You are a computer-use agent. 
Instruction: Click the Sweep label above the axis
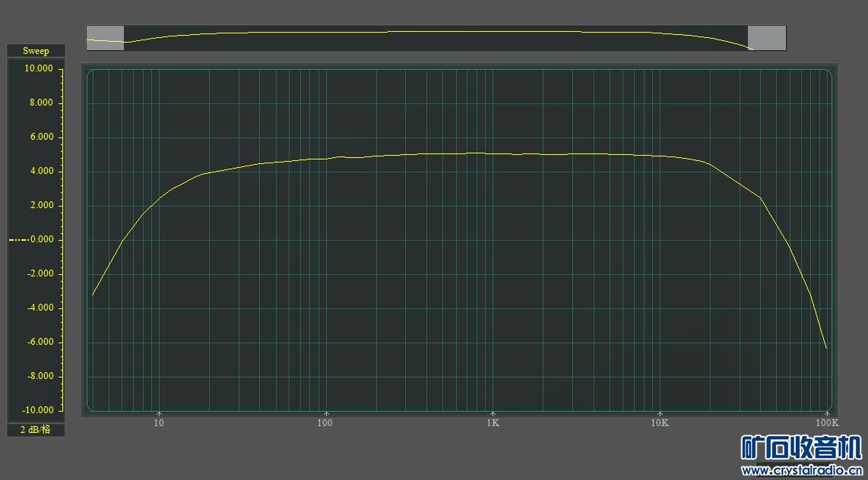[x=36, y=51]
